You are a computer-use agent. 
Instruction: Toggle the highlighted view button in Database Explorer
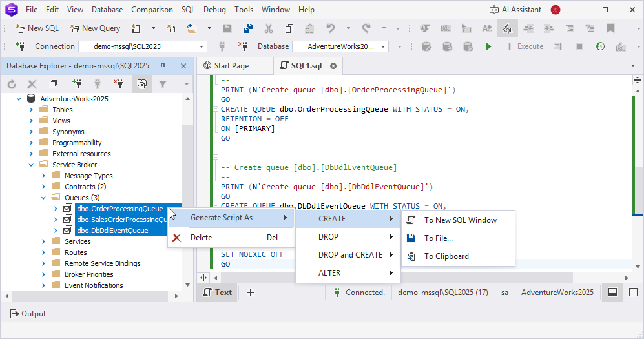[141, 84]
